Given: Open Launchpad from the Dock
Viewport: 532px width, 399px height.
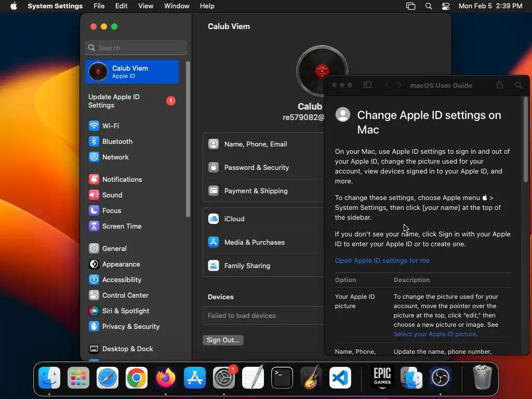Looking at the screenshot, I should [78, 378].
